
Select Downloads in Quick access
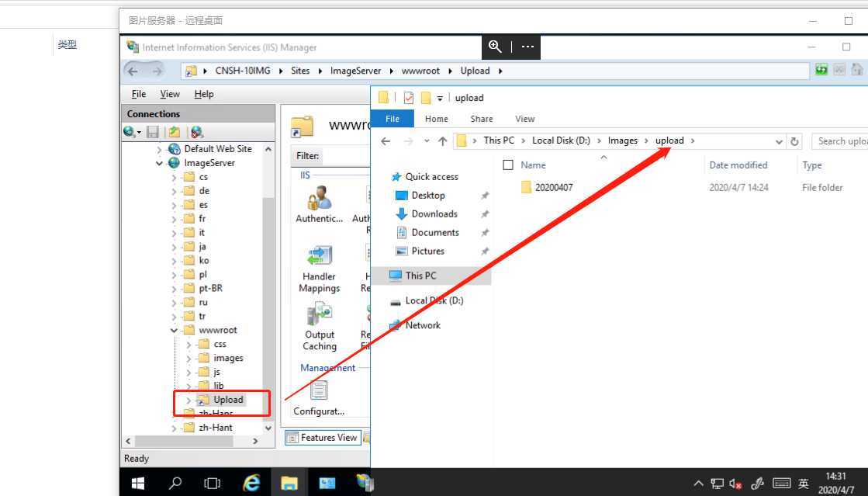(434, 214)
